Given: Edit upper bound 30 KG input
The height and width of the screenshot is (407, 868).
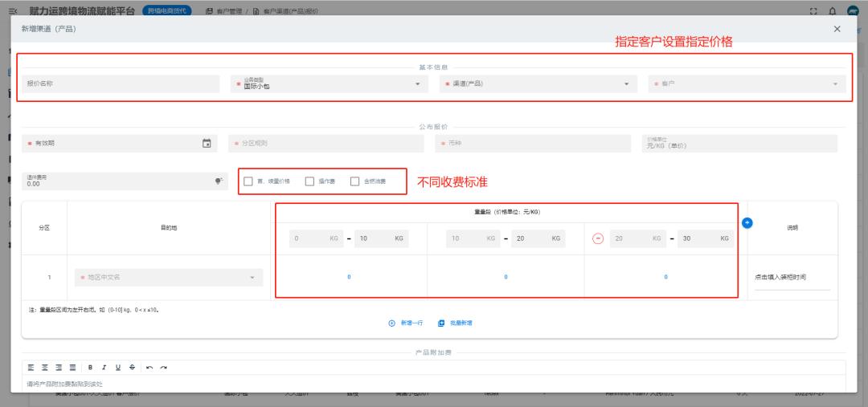Looking at the screenshot, I should tap(707, 238).
